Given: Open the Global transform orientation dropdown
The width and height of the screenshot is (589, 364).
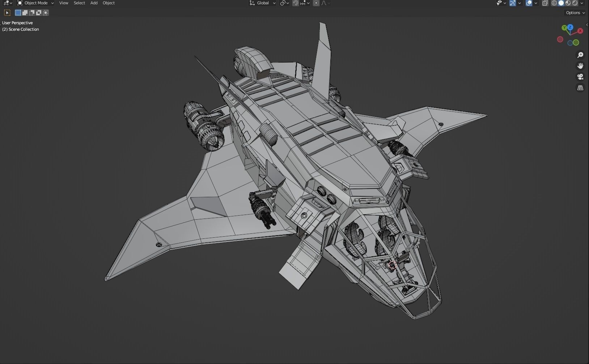Looking at the screenshot, I should point(263,3).
